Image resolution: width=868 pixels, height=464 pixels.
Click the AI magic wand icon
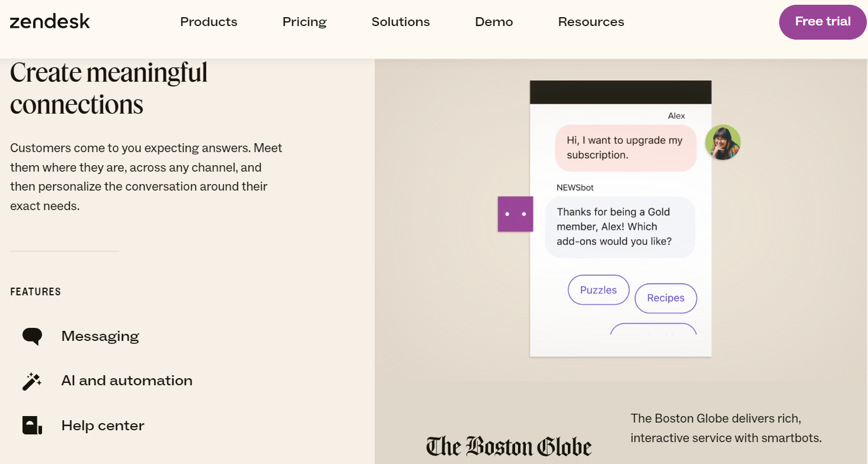[x=32, y=381]
